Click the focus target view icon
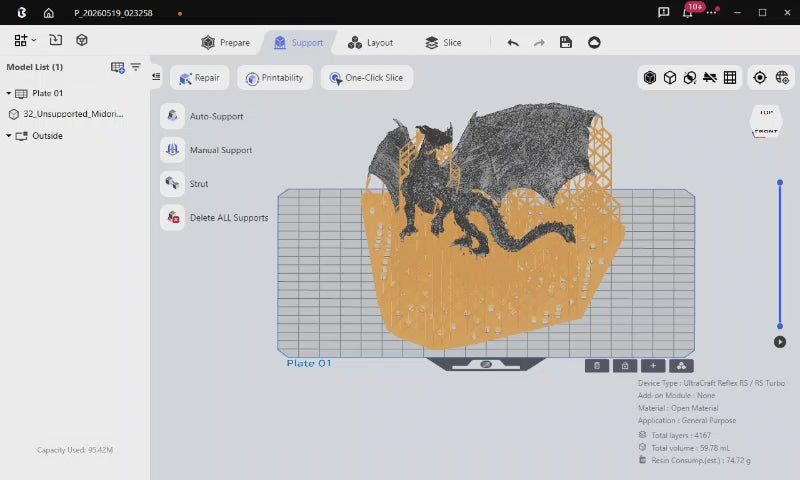 pyautogui.click(x=760, y=78)
